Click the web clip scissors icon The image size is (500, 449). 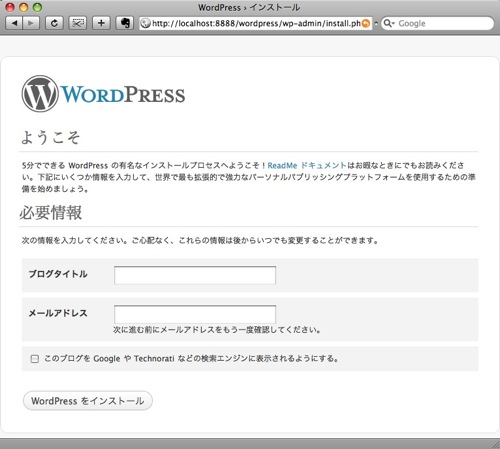[x=78, y=23]
